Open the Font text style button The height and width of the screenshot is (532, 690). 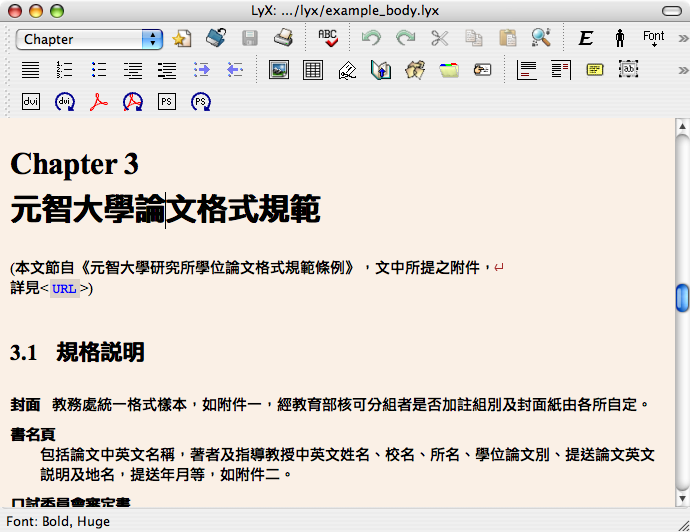click(x=653, y=39)
